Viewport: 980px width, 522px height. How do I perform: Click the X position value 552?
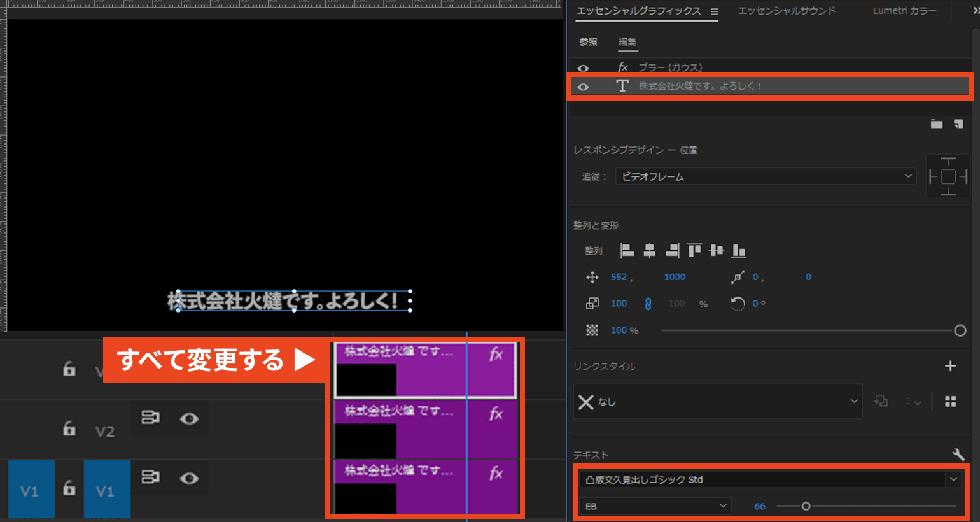[x=619, y=277]
